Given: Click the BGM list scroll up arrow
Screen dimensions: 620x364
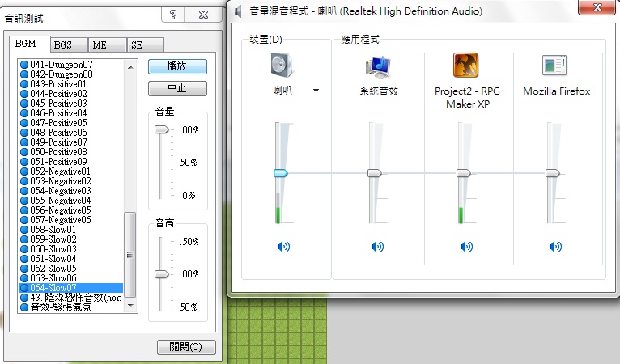Looking at the screenshot, I should (130, 67).
